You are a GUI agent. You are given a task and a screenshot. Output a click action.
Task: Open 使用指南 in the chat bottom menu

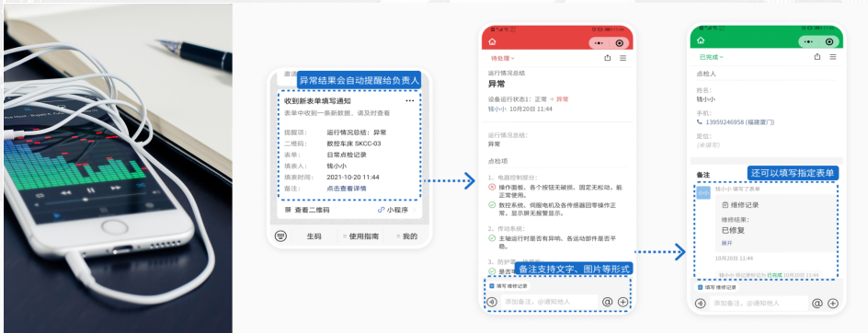(x=361, y=236)
